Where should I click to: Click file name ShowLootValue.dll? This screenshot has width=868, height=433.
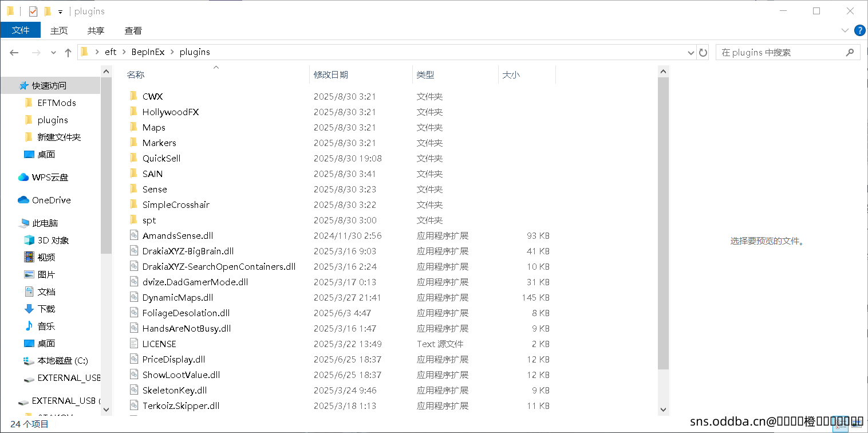(x=181, y=375)
